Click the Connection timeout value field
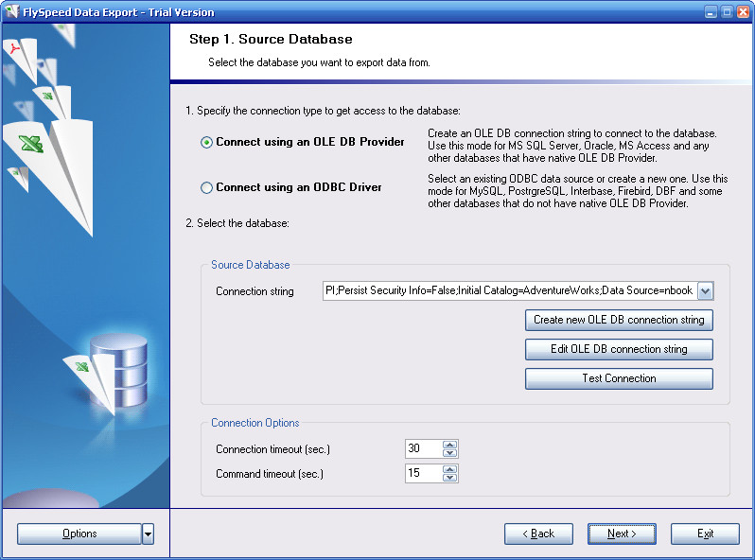 [423, 448]
